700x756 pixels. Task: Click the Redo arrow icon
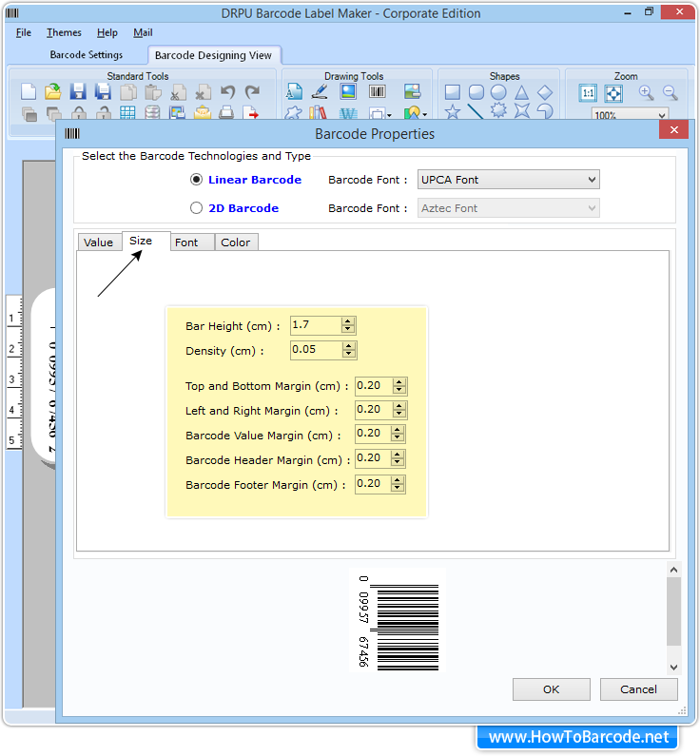pyautogui.click(x=252, y=91)
